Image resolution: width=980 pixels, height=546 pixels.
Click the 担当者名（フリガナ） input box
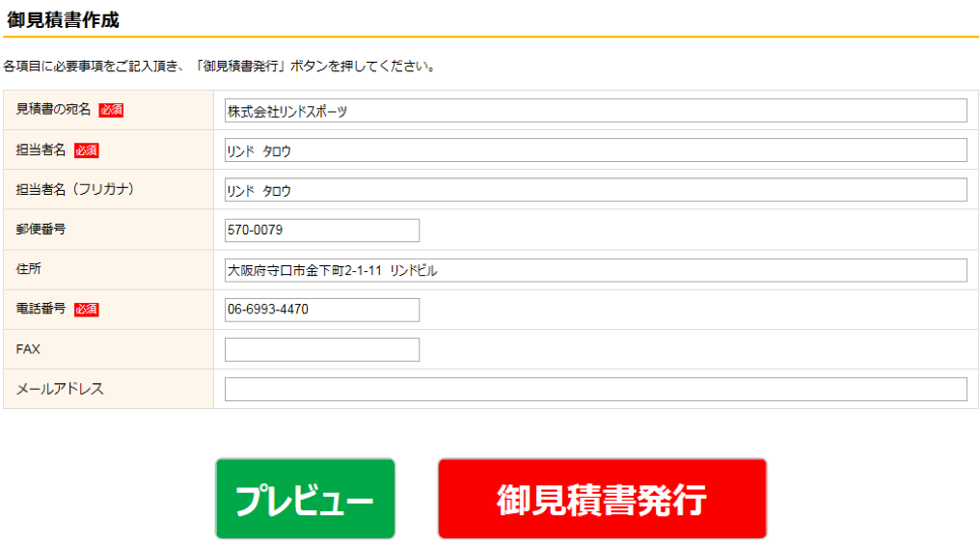point(595,190)
